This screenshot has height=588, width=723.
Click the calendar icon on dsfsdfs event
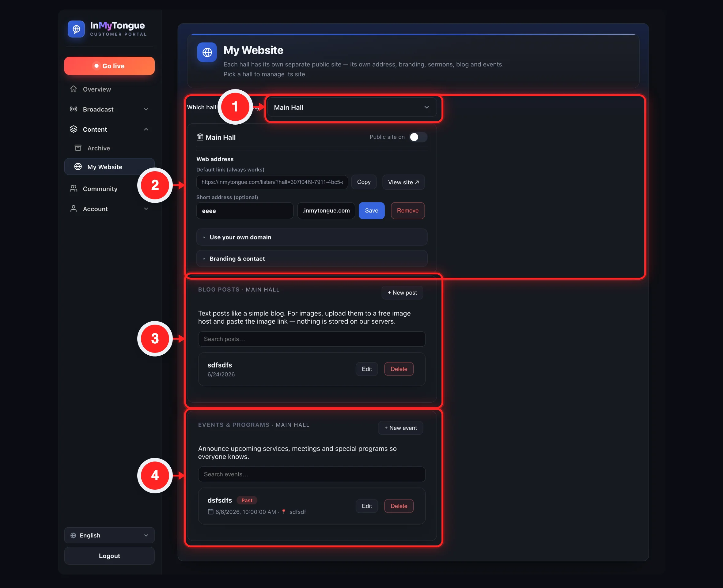[211, 512]
